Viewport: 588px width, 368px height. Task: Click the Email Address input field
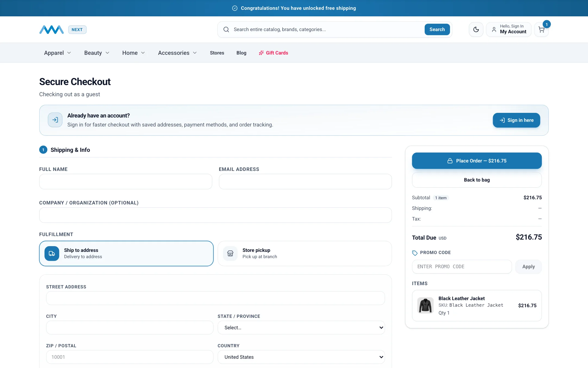[x=305, y=182]
